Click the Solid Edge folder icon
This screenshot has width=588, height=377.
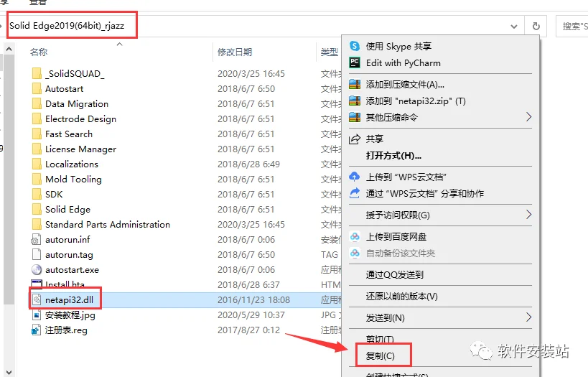point(37,209)
